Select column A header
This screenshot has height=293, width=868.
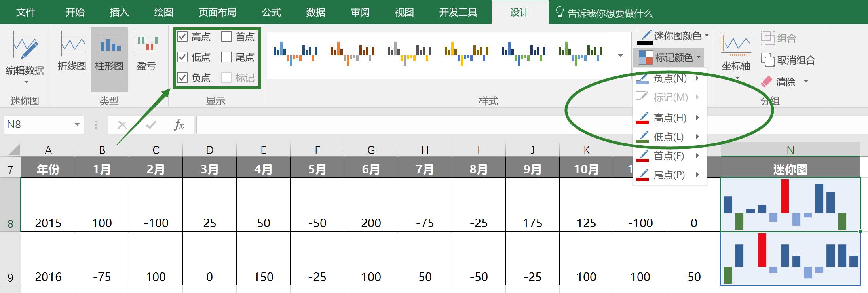(48, 150)
